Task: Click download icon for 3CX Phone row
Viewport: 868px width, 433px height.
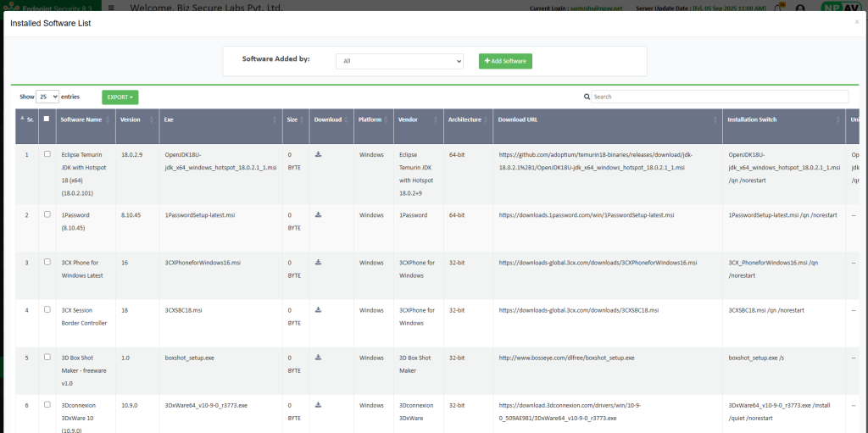Action: tap(318, 263)
